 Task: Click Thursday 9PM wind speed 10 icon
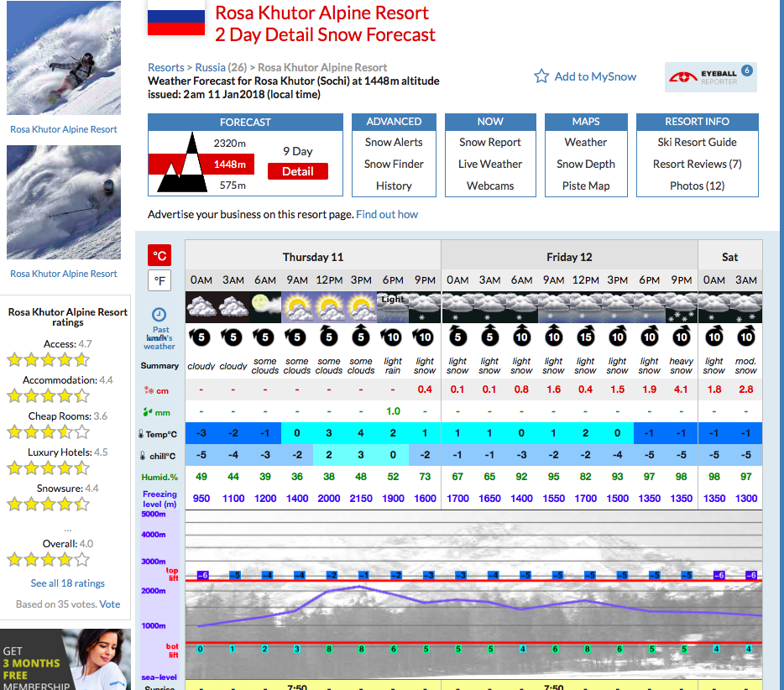[x=425, y=337]
